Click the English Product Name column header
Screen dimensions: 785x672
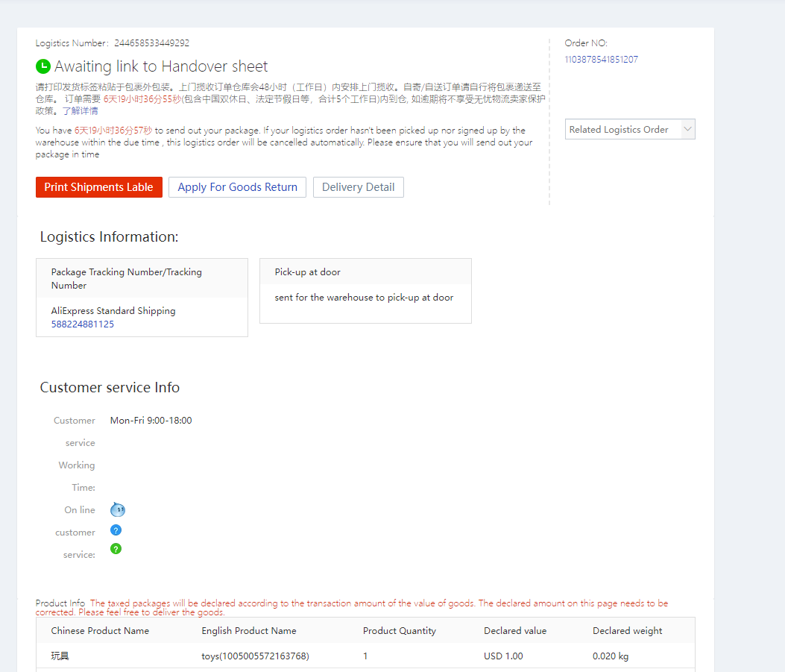(x=249, y=631)
